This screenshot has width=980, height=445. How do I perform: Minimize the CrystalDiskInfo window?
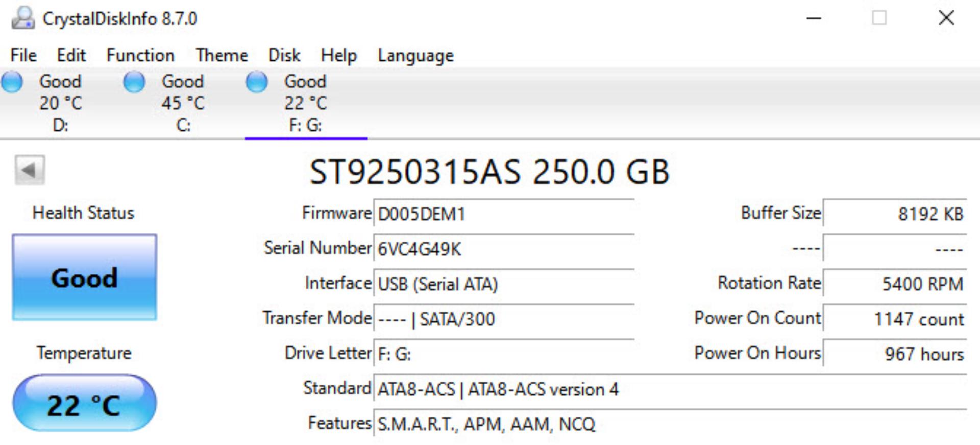[x=814, y=18]
